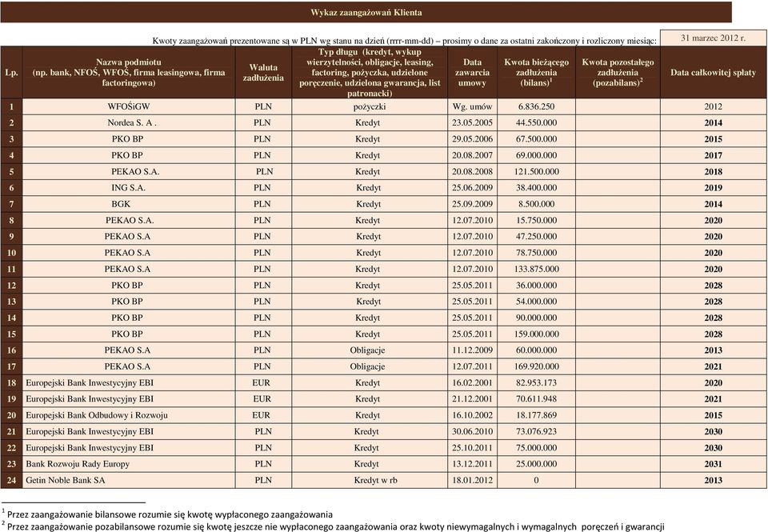Select the amount '44.550.000'

(x=536, y=122)
